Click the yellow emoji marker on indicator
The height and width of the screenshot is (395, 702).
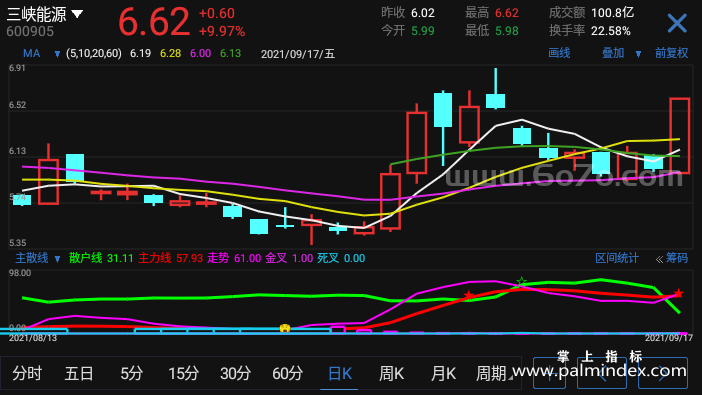tap(285, 328)
